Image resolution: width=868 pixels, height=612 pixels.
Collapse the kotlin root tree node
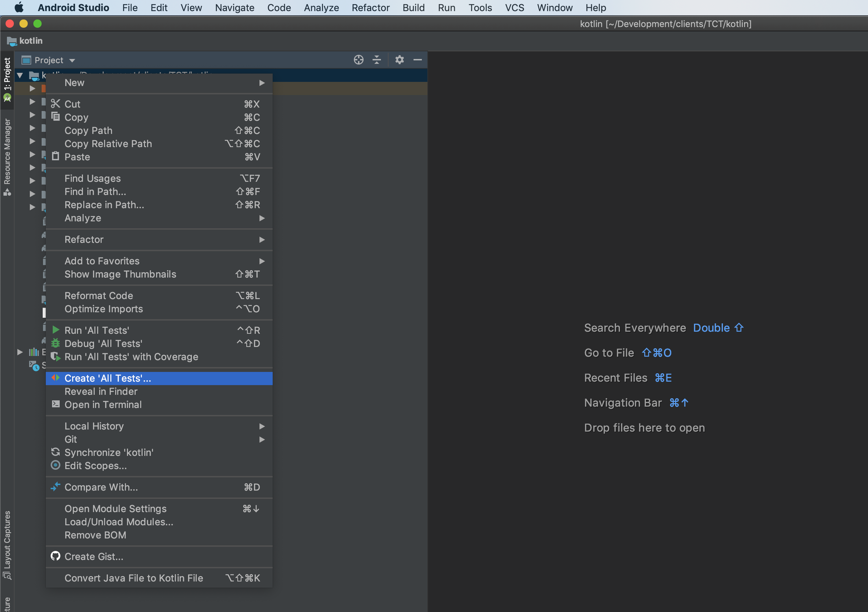tap(20, 75)
